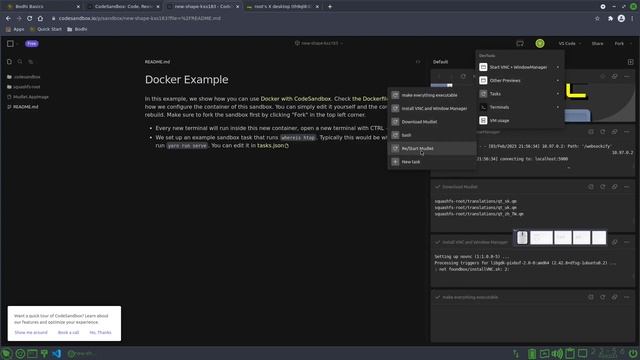640x360 pixels.
Task: Click the devtools display icon near avatar
Action: click(520, 43)
